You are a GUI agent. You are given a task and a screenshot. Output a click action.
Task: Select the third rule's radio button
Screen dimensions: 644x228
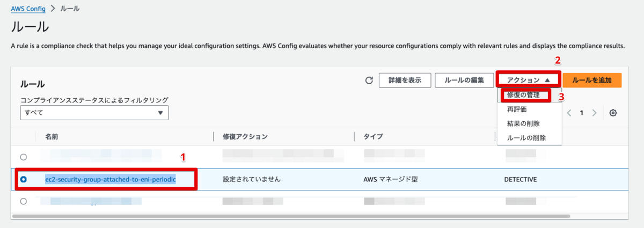click(x=23, y=201)
